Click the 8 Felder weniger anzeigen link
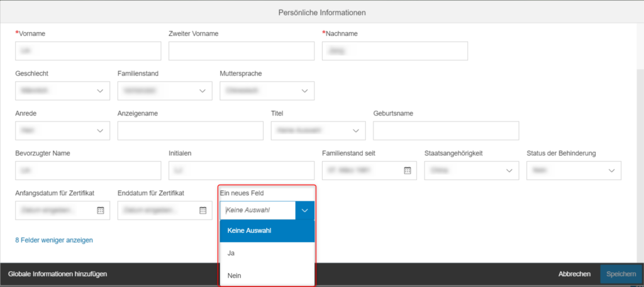The width and height of the screenshot is (644, 287). tap(54, 240)
